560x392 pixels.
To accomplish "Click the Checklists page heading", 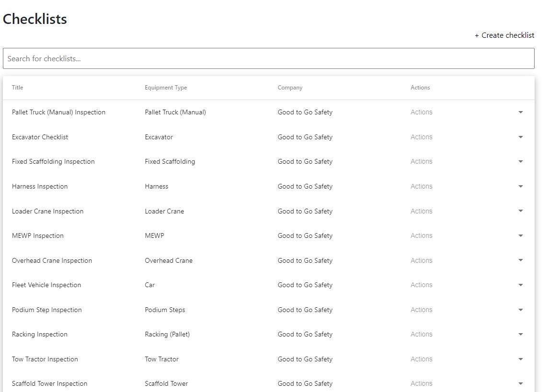I will pyautogui.click(x=34, y=19).
